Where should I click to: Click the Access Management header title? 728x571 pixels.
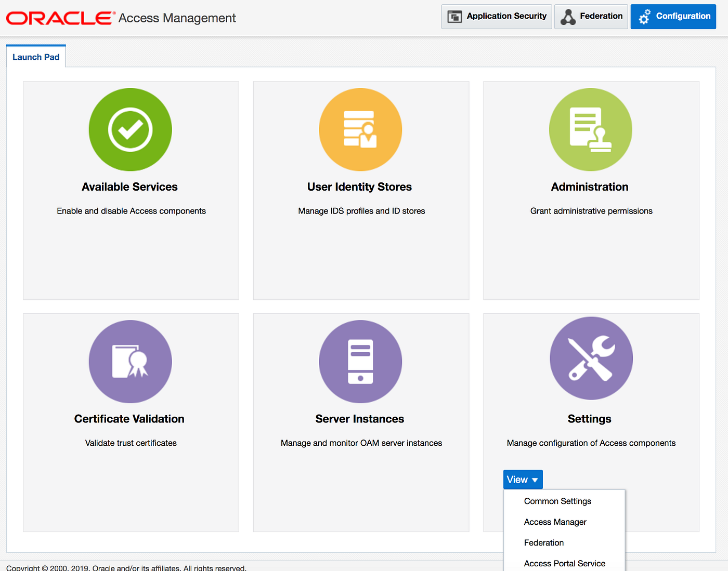pyautogui.click(x=177, y=18)
